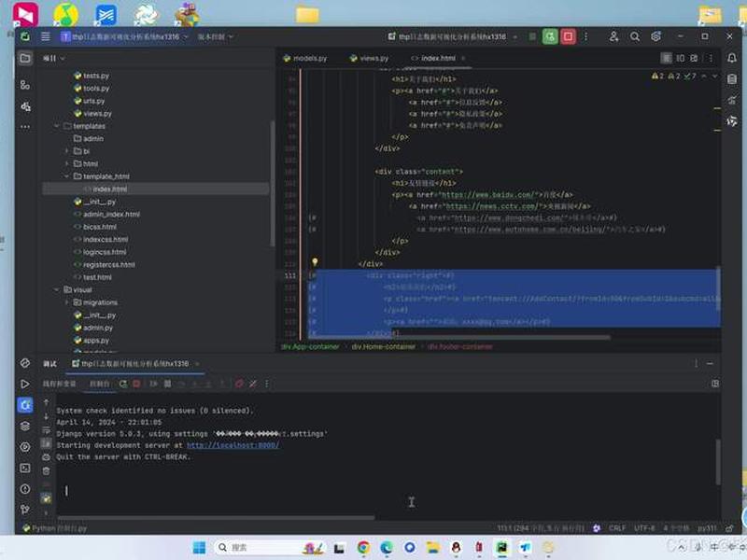Open Google Chrome from the taskbar
Image resolution: width=747 pixels, height=560 pixels.
coord(363,548)
